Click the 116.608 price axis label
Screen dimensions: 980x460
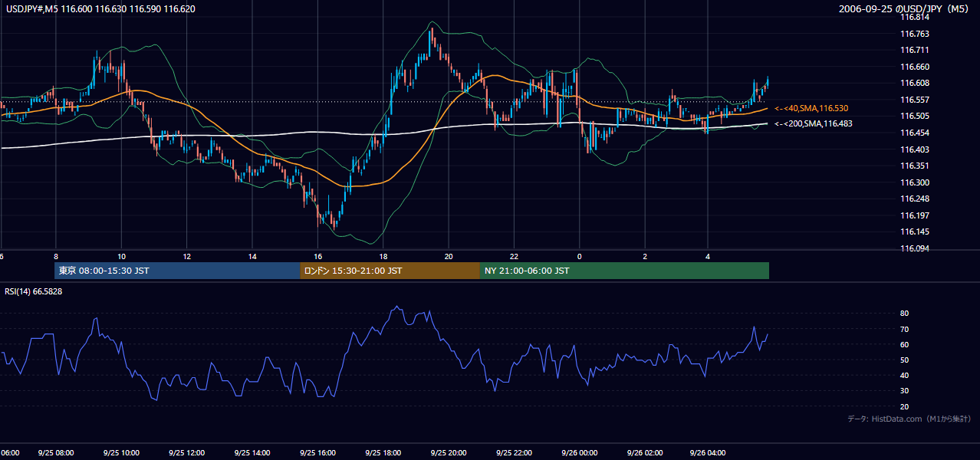pyautogui.click(x=914, y=84)
